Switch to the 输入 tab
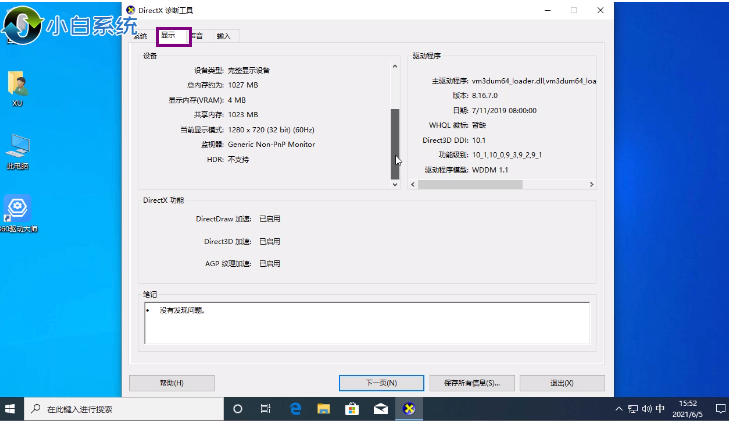This screenshot has height=421, width=729. click(223, 36)
